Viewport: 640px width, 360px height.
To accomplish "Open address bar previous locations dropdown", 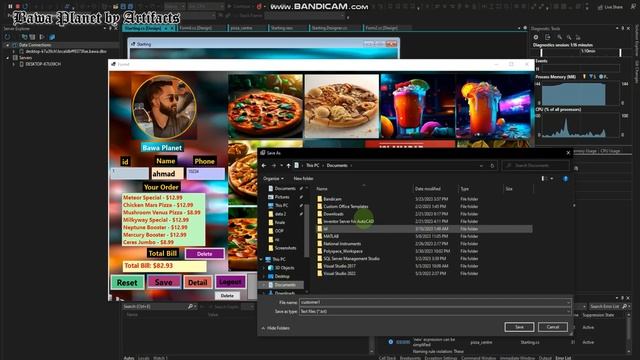I will [482, 166].
